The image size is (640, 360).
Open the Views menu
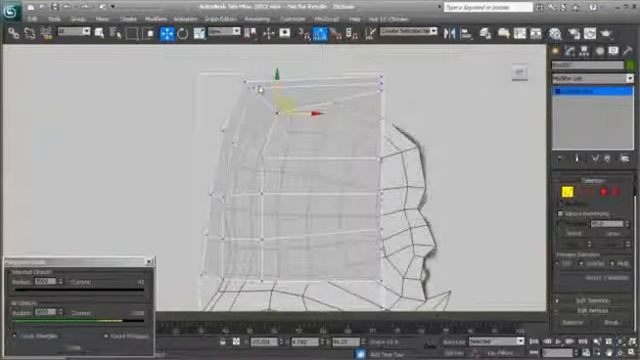(x=102, y=19)
